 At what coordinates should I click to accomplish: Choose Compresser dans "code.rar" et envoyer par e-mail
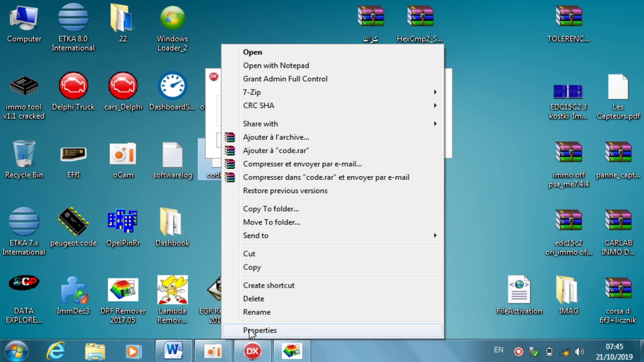click(x=333, y=177)
